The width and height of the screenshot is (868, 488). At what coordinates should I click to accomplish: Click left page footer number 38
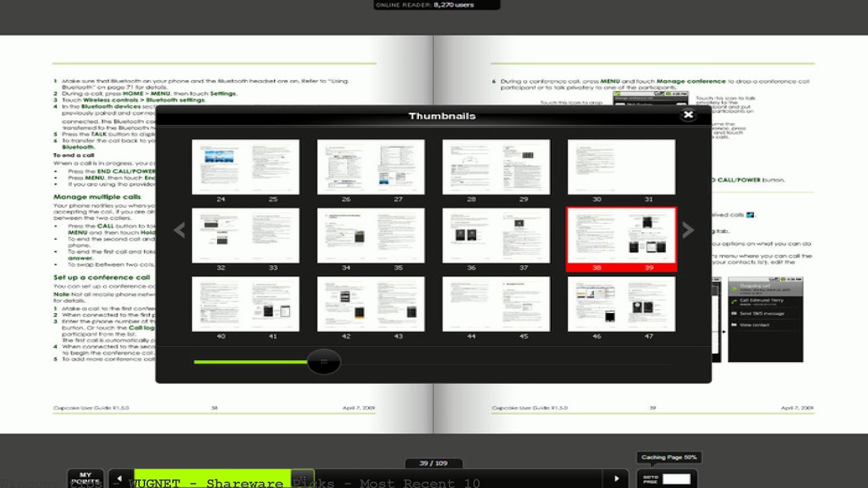click(214, 408)
